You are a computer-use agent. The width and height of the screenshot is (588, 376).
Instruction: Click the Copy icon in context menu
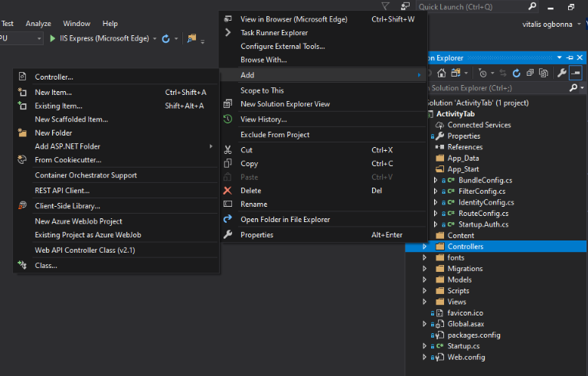pyautogui.click(x=227, y=163)
